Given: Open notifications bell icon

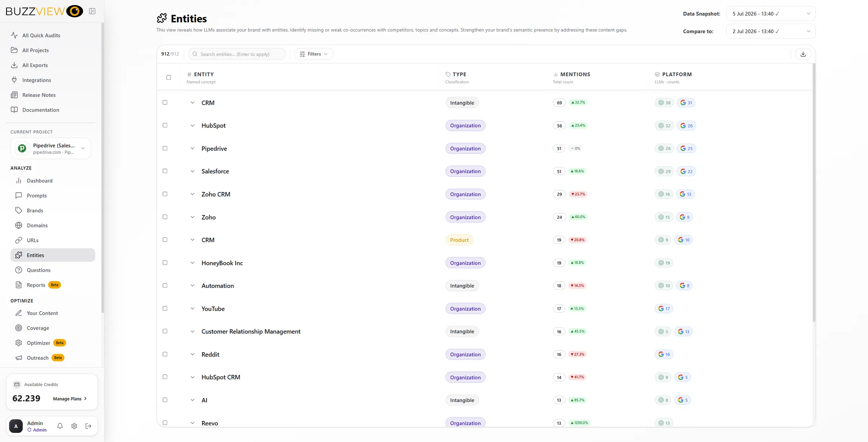Looking at the screenshot, I should 60,426.
